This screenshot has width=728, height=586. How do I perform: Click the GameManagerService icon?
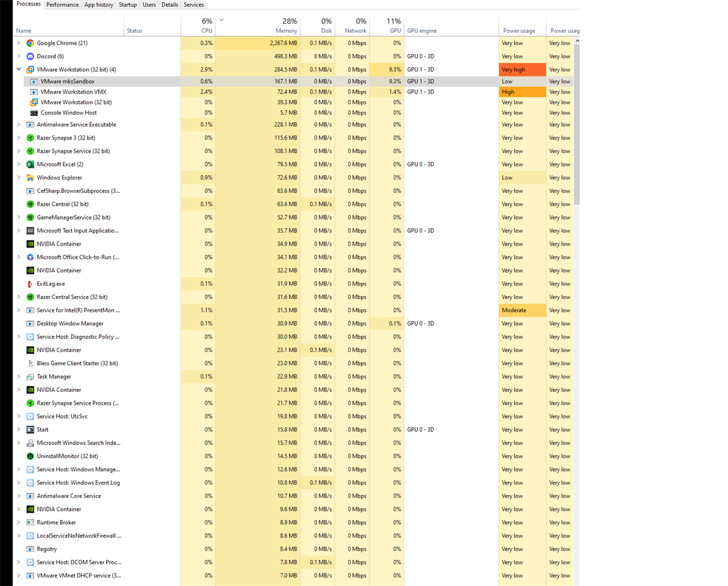[x=30, y=218]
